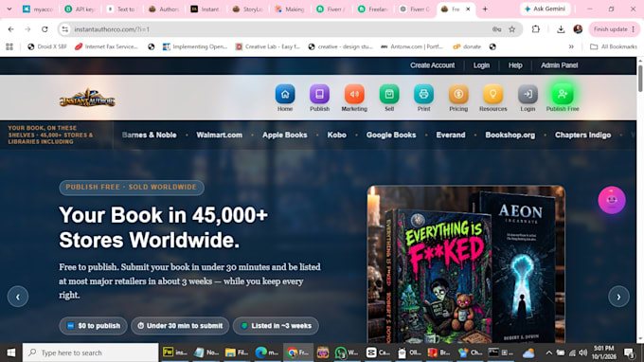The width and height of the screenshot is (644, 362).
Task: Open the Chrome profile avatar
Action: click(578, 29)
